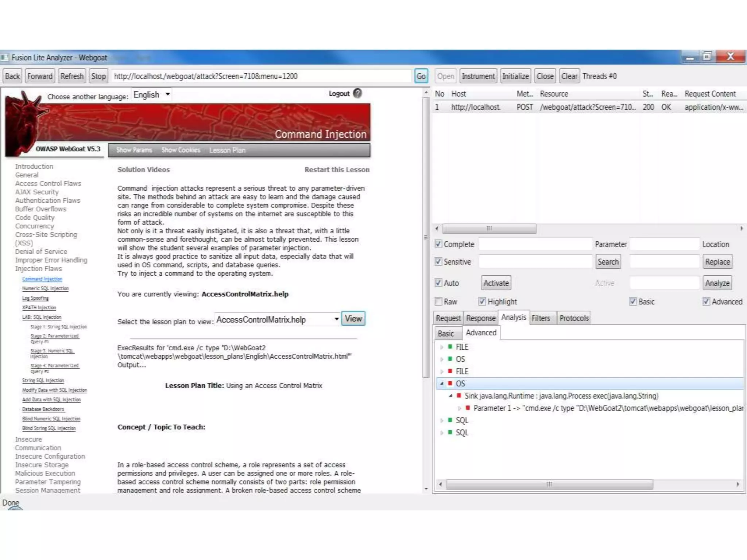Click the app icon in the title bar
The image size is (747, 560).
[4, 57]
